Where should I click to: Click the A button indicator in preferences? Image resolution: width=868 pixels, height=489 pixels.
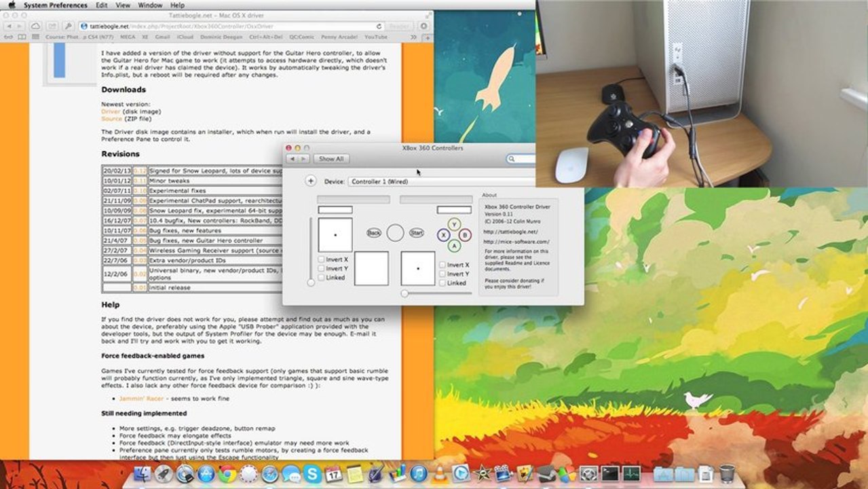tap(454, 246)
